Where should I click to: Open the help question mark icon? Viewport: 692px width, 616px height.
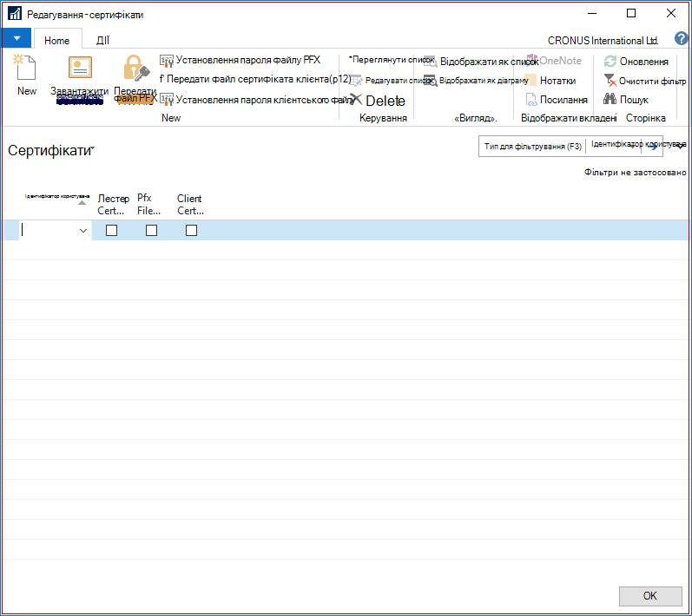[681, 38]
